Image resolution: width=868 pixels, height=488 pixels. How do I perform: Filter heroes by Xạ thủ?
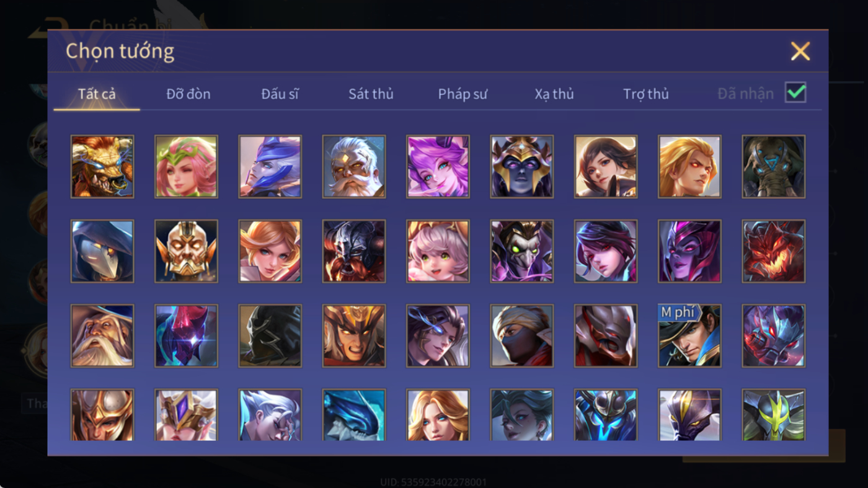tap(554, 94)
